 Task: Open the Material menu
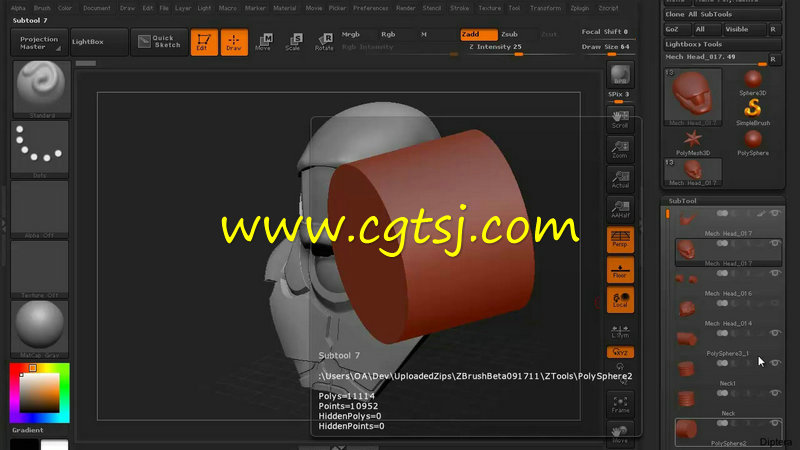point(284,8)
